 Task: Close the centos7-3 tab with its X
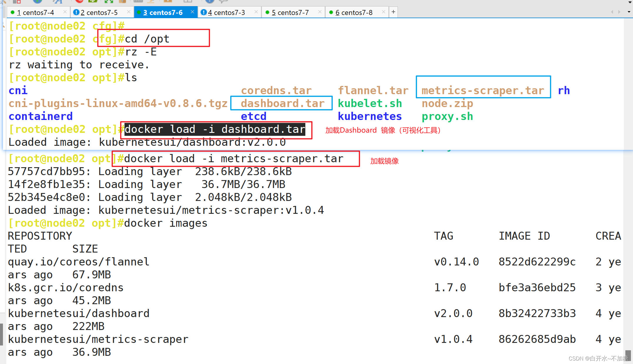pyautogui.click(x=256, y=12)
